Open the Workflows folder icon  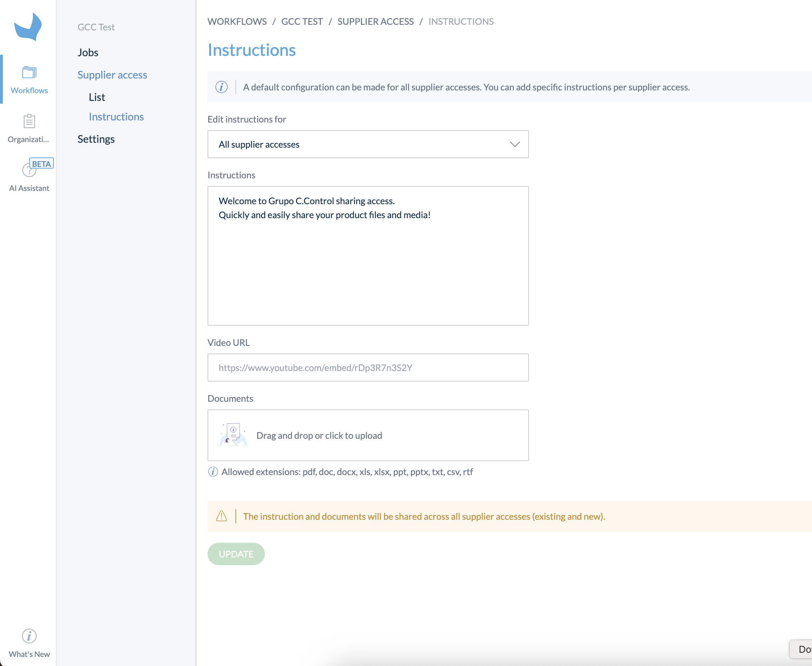29,72
